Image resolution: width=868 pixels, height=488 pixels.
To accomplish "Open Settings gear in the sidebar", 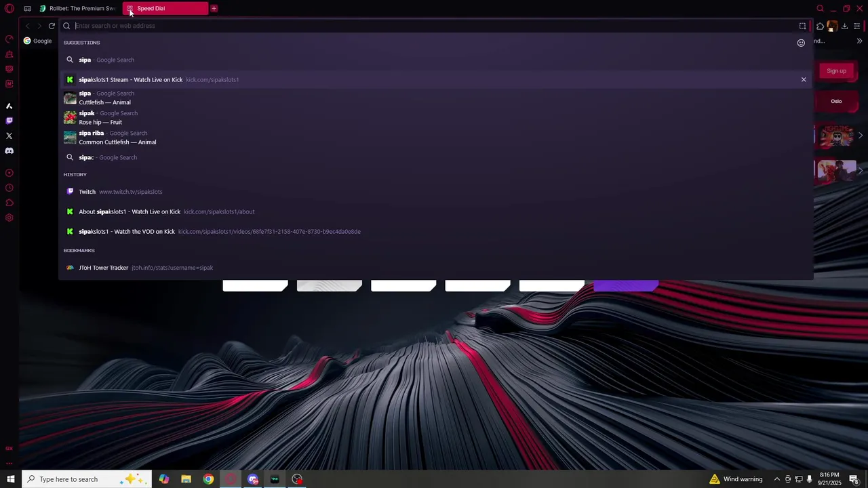I will pos(9,218).
